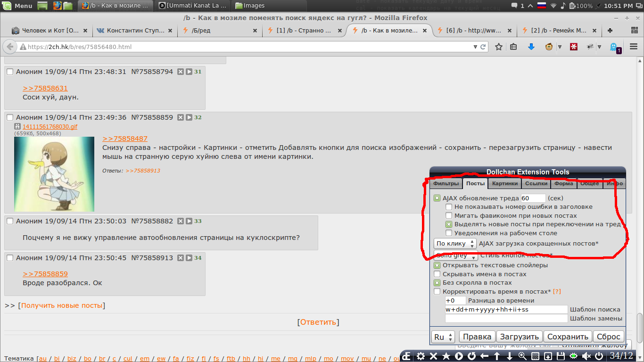Click the left arrow in Dollchan toolbar
Viewport: 644px width, 362px height.
[484, 356]
